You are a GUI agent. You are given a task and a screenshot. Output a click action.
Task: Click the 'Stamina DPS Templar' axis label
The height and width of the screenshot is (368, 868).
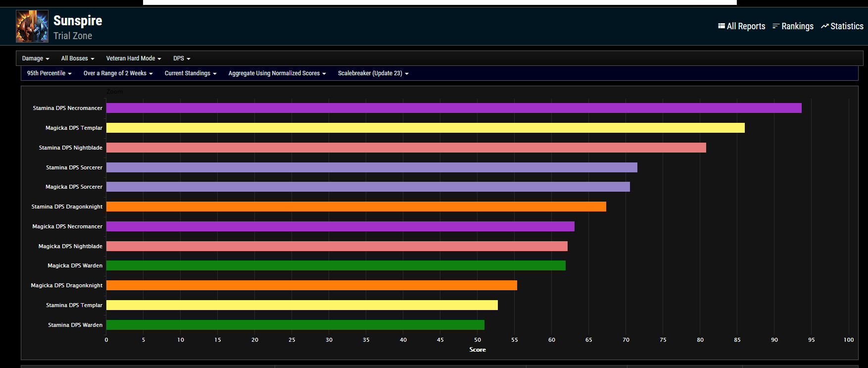tap(74, 305)
